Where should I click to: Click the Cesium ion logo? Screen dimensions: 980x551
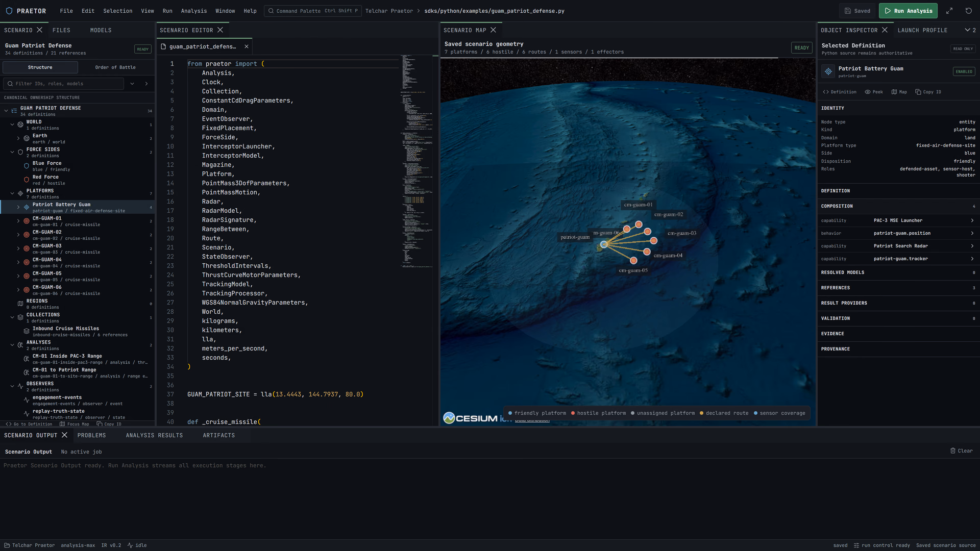[476, 418]
